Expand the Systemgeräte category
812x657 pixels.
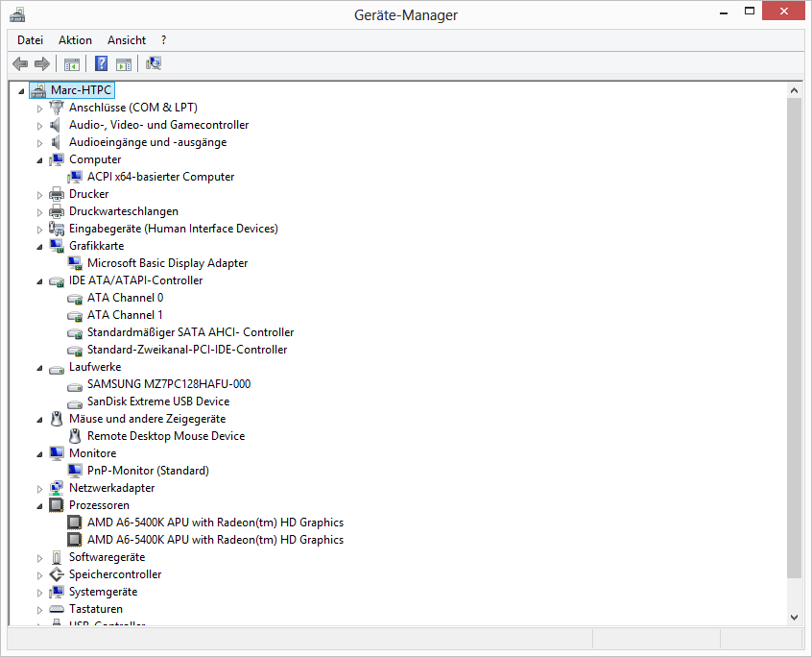[x=40, y=593]
